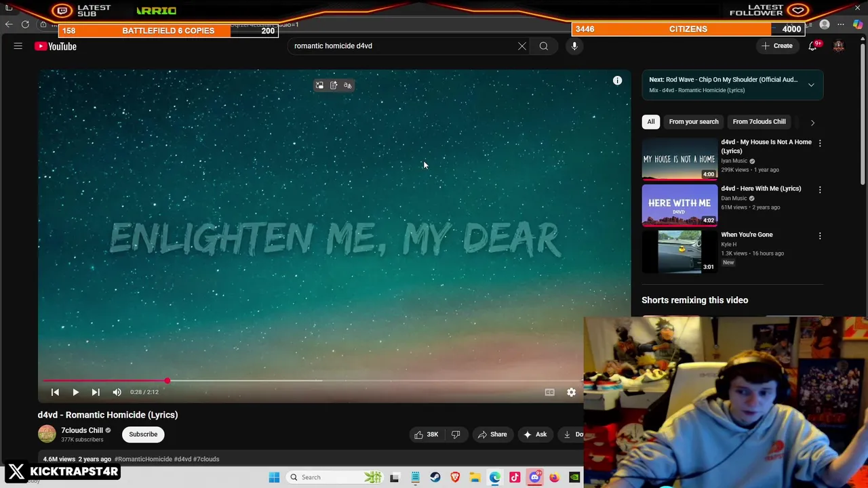
Task: Open the TikTok app on the taskbar
Action: pyautogui.click(x=515, y=477)
